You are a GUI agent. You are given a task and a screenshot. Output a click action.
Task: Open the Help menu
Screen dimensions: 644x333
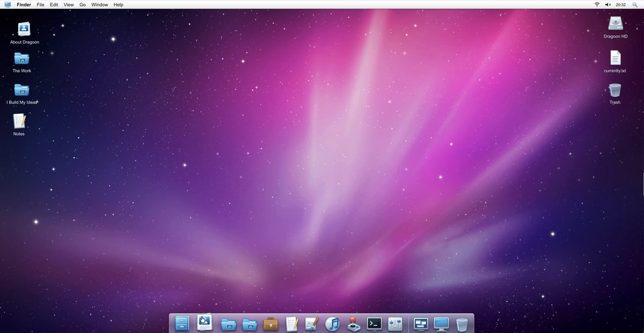119,5
